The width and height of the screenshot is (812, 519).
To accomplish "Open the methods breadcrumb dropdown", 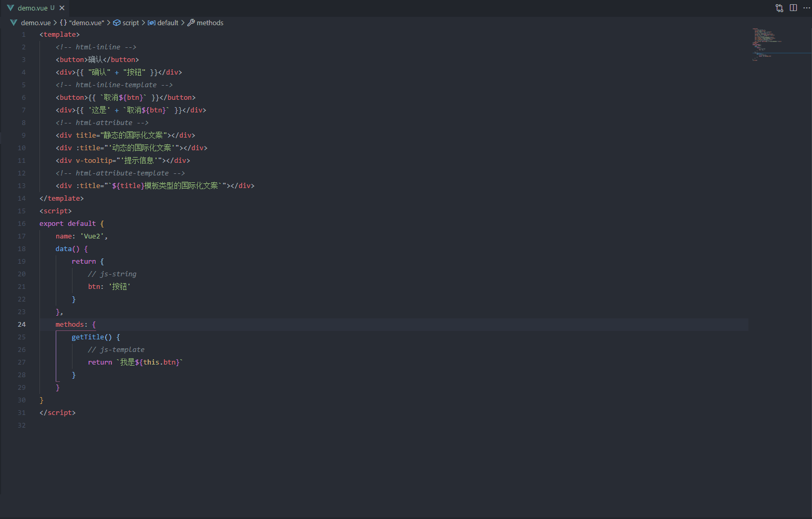I will pyautogui.click(x=210, y=23).
